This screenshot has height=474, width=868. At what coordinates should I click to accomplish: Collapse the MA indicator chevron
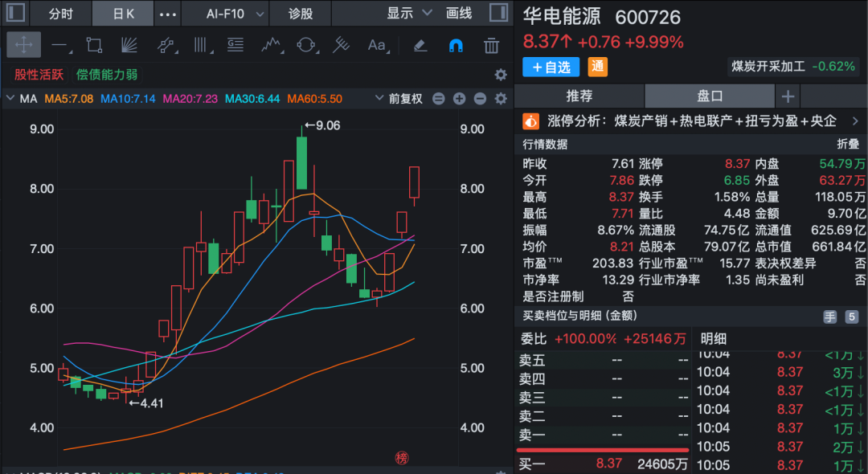pyautogui.click(x=10, y=99)
